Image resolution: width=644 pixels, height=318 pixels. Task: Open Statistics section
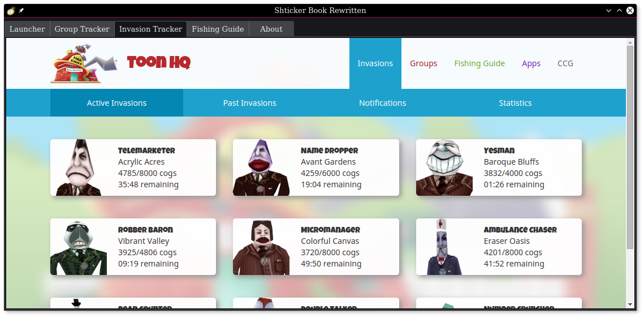point(515,103)
